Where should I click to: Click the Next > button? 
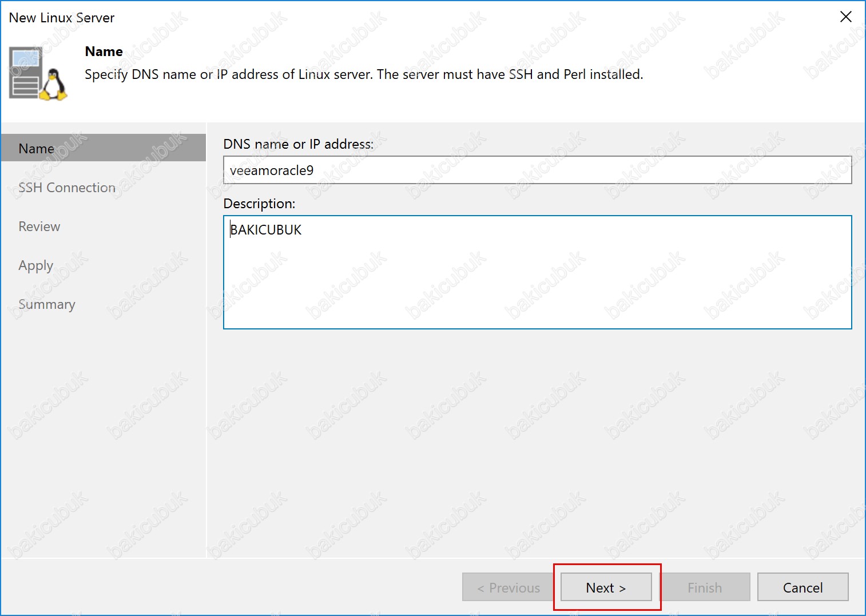click(606, 587)
